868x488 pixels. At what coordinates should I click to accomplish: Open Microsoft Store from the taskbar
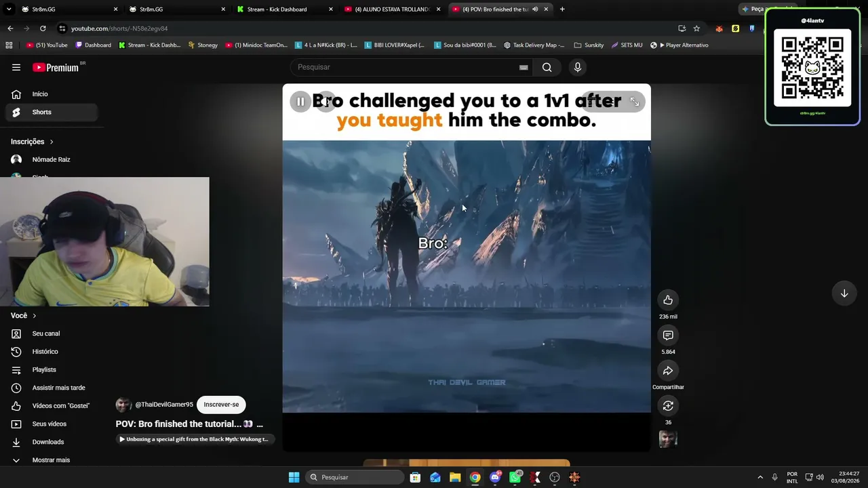[415, 477]
